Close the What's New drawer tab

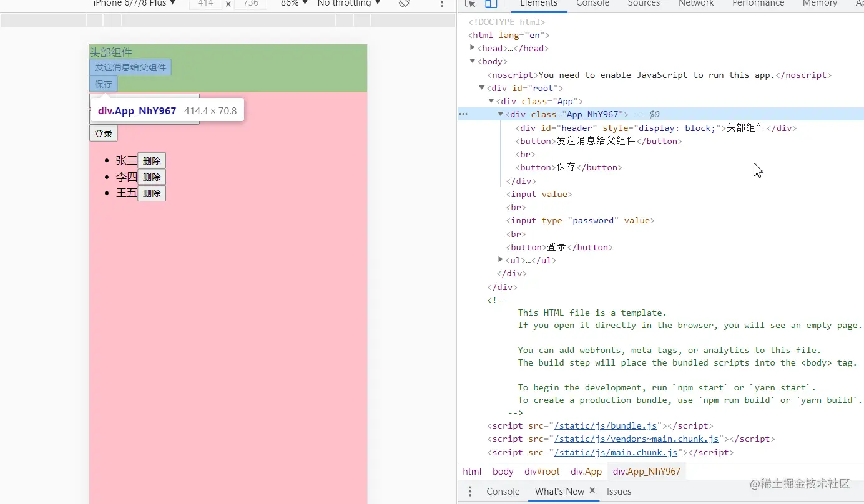point(592,491)
